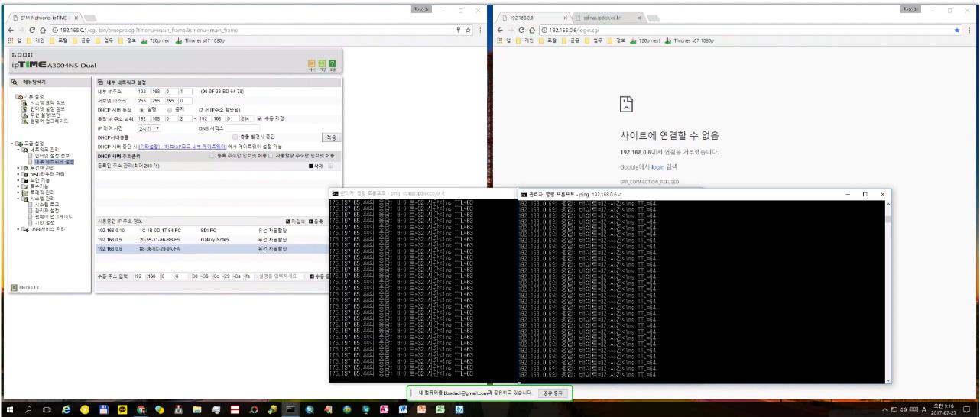Image resolution: width=980 pixels, height=417 pixels.
Task: Select the DHCP server '실행' radio button
Action: pos(141,109)
